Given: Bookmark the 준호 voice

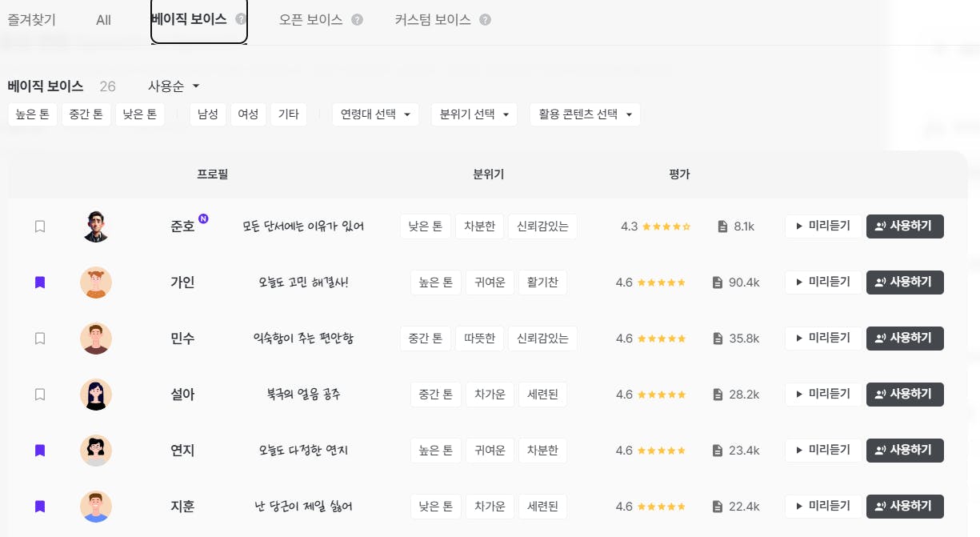Looking at the screenshot, I should click(40, 226).
